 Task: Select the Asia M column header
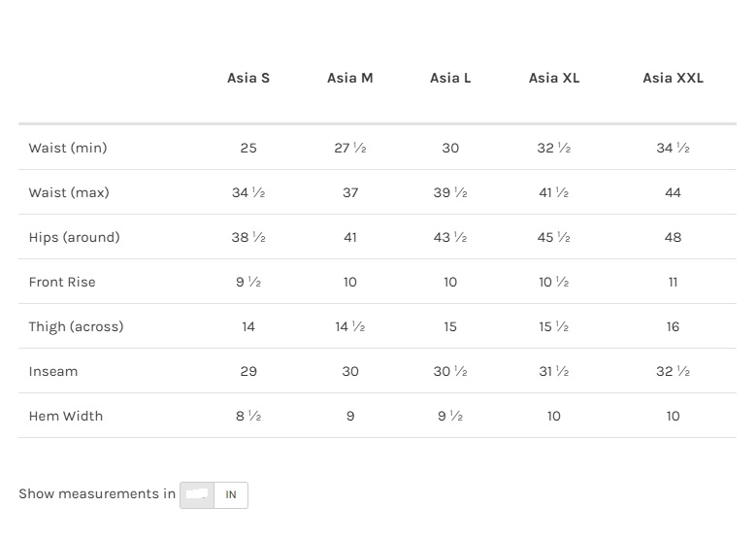click(350, 78)
